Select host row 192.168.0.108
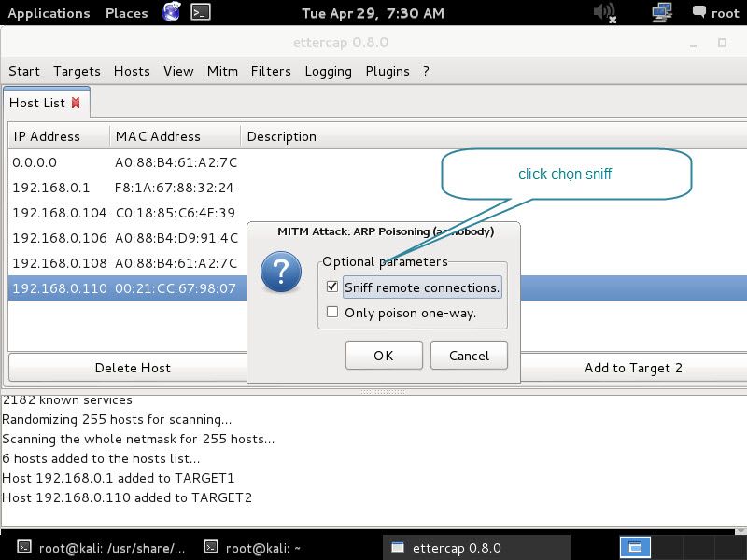This screenshot has height=560, width=747. (128, 263)
